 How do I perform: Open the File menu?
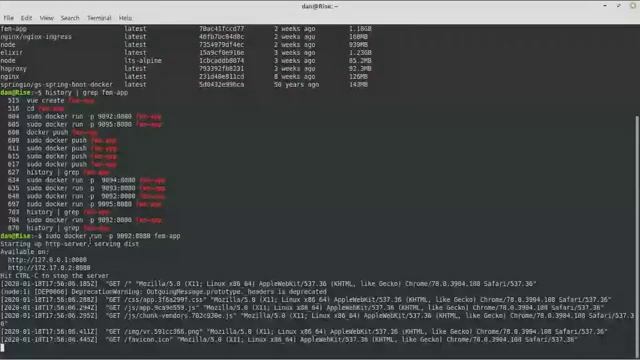click(9, 18)
